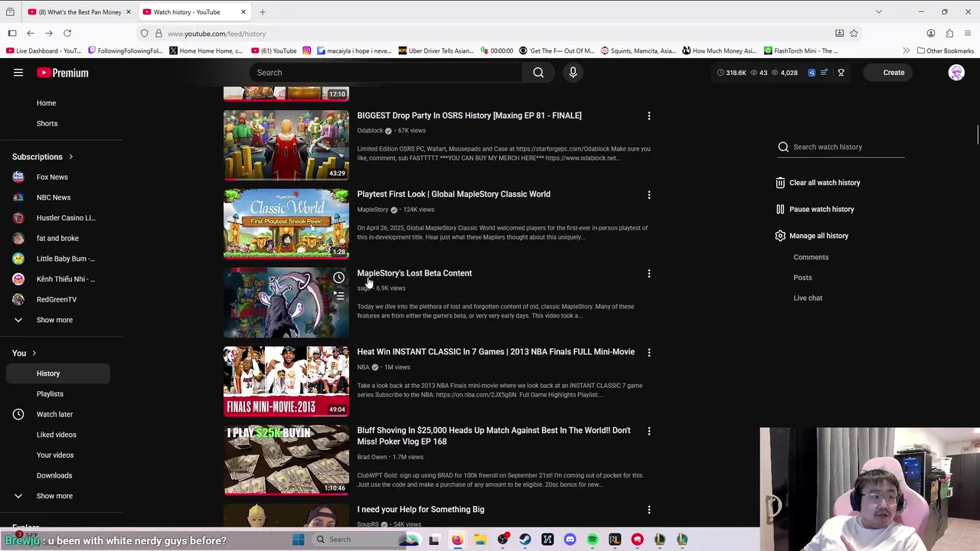Reload the page with the browser refresh icon
Screen dimensions: 980x551
67,33
